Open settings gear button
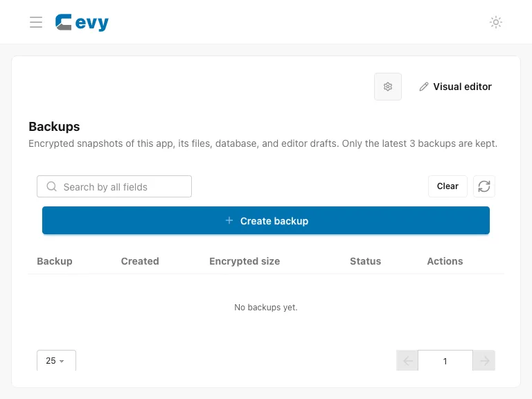532x399 pixels. click(x=388, y=87)
